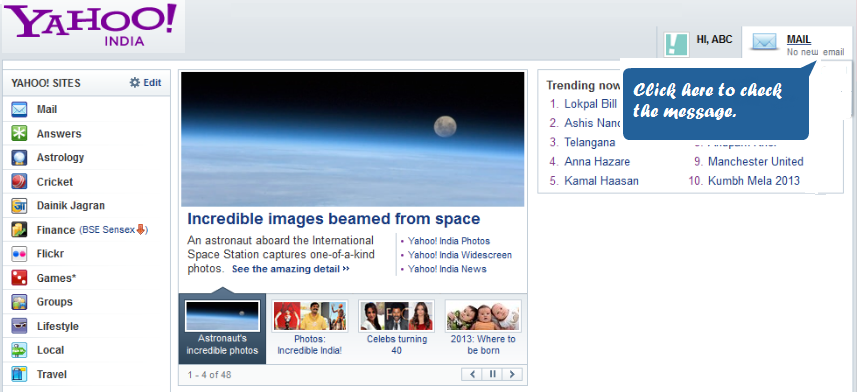Click the Travel suitcase icon
The image size is (857, 392).
[x=19, y=374]
